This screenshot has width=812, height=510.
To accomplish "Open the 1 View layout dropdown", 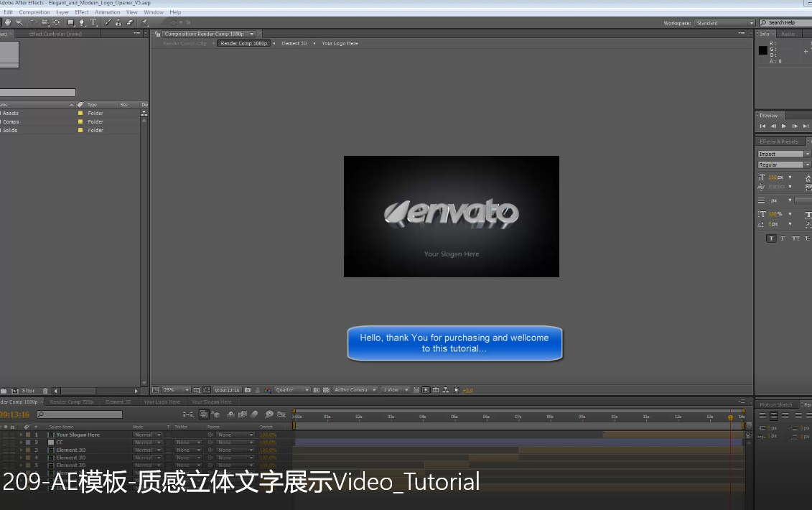I will (396, 390).
